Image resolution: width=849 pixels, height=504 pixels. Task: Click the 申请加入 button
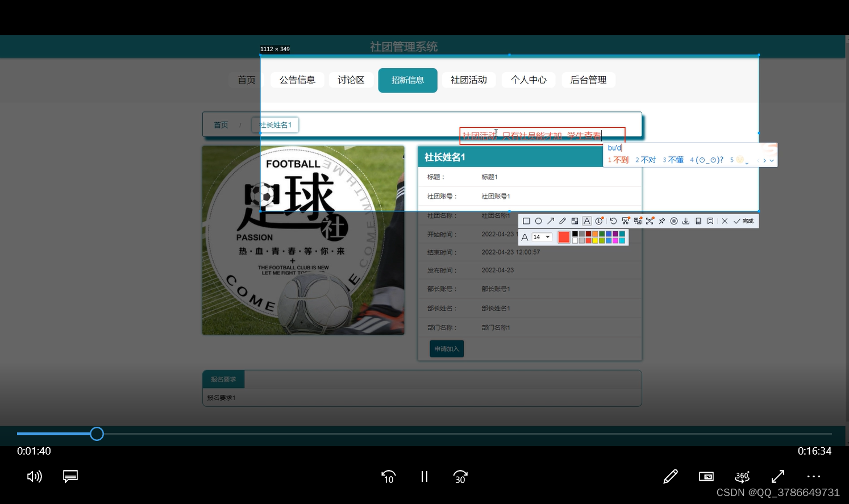447,349
